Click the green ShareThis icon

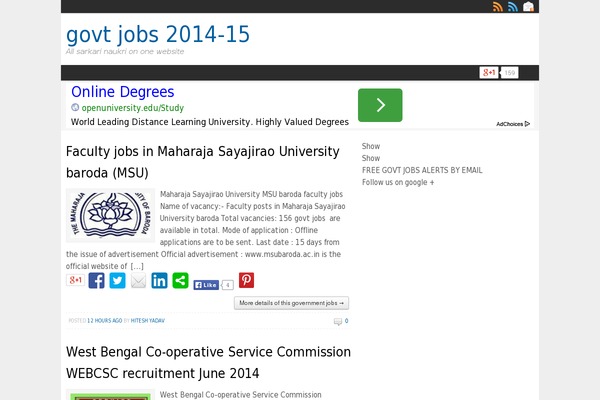coord(180,281)
